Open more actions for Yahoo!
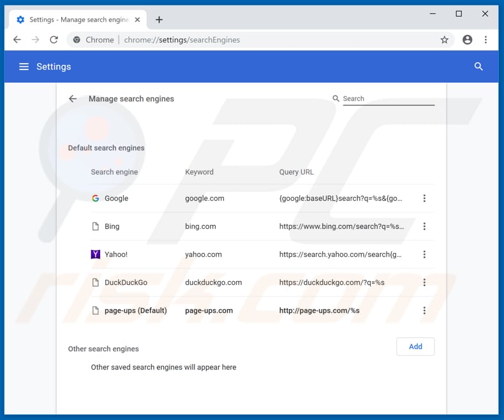The height and width of the screenshot is (420, 504). (424, 254)
